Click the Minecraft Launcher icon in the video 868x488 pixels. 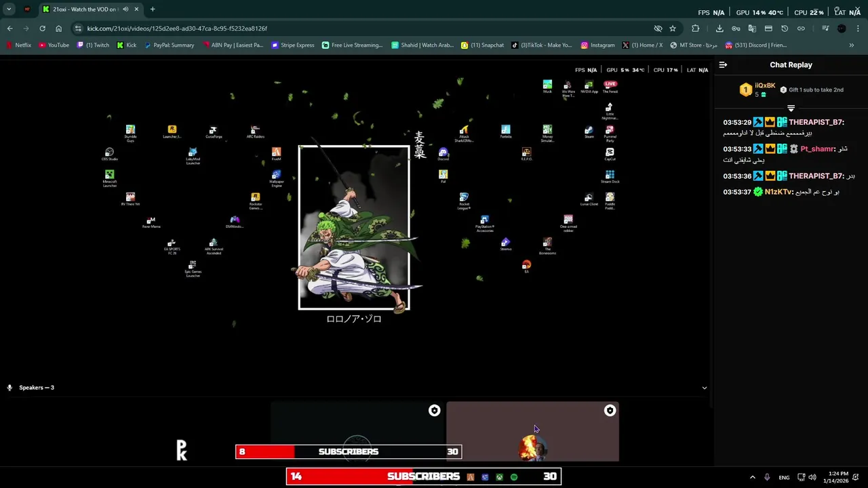coord(109,178)
